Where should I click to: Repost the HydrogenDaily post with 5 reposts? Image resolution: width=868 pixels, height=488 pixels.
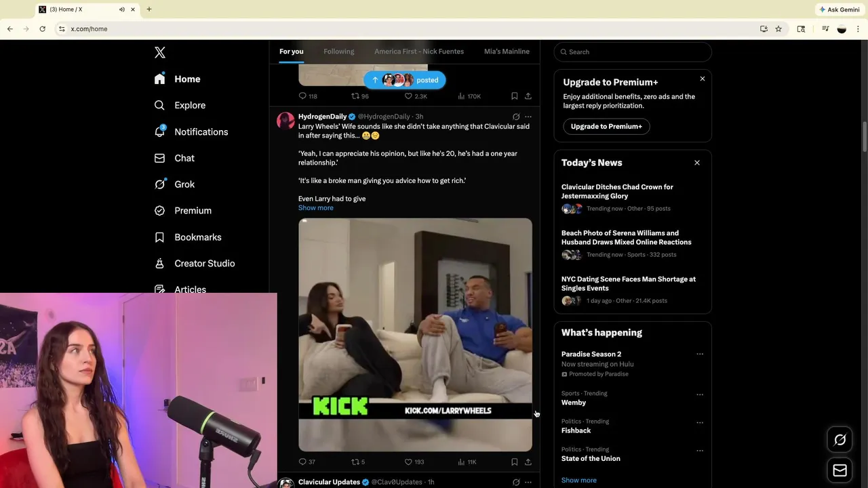(358, 462)
